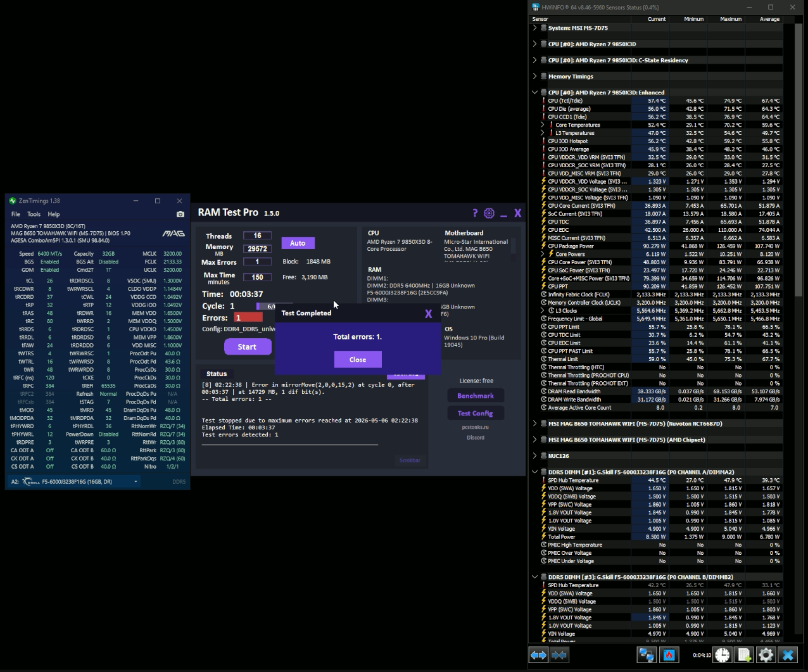Screen dimensions: 808x672
Task: Click ZenTimings camera screenshot icon
Action: coord(180,215)
